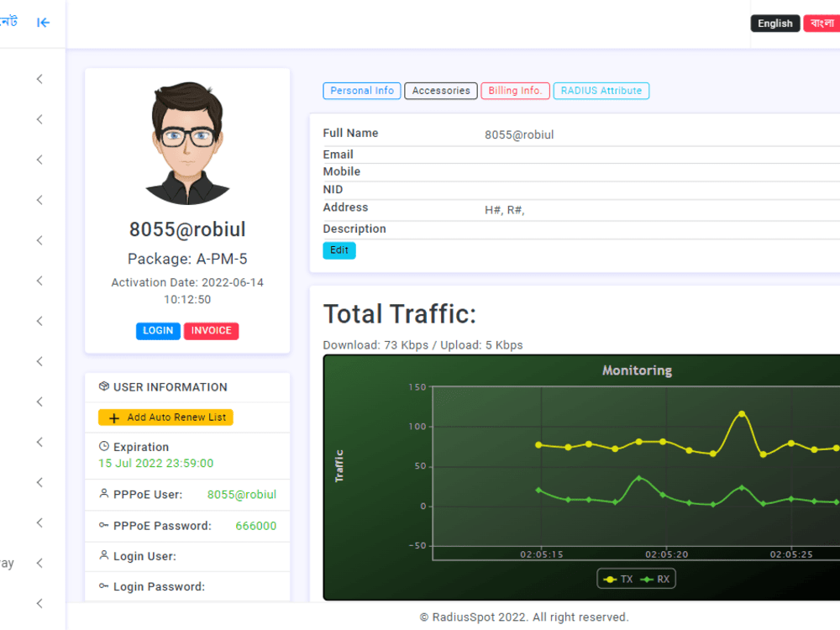The height and width of the screenshot is (630, 840).
Task: Click the 02:05:20 time axis label
Action: coord(666,554)
